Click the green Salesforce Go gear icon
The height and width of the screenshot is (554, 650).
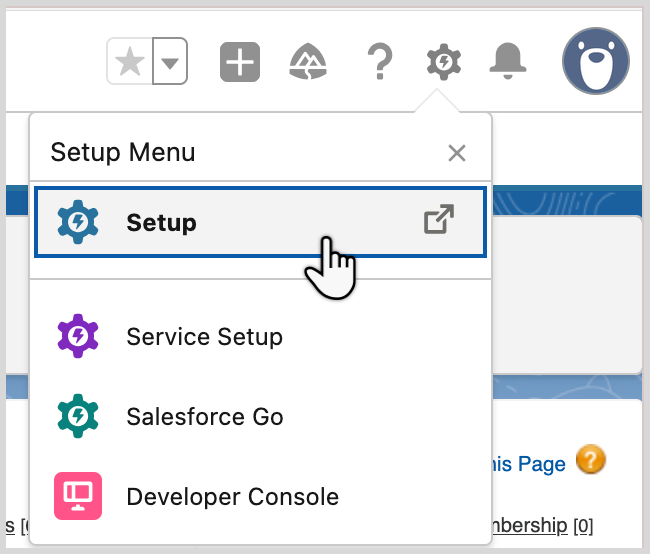tap(78, 416)
